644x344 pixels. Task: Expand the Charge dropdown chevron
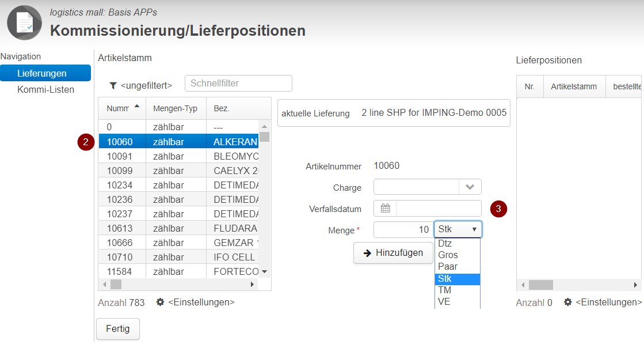pyautogui.click(x=470, y=187)
